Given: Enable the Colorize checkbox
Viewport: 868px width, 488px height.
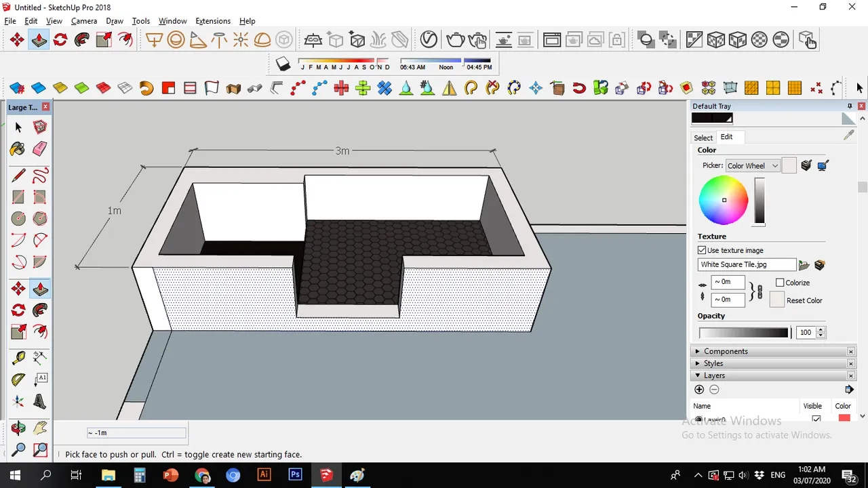Looking at the screenshot, I should coord(780,283).
